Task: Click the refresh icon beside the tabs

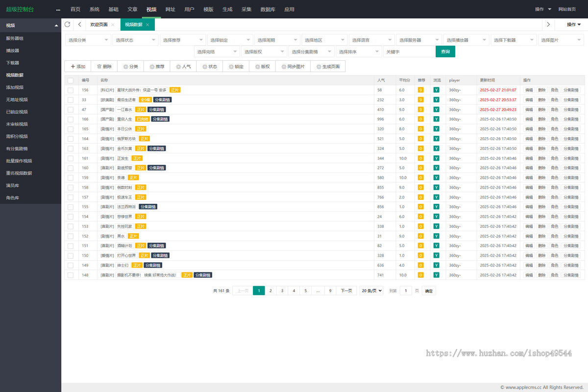Action: pyautogui.click(x=67, y=24)
